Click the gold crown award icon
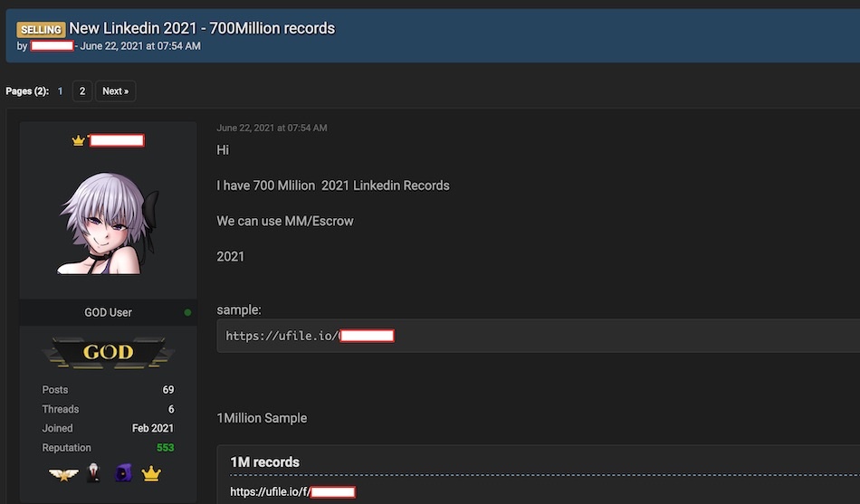860x504 pixels. 151,473
